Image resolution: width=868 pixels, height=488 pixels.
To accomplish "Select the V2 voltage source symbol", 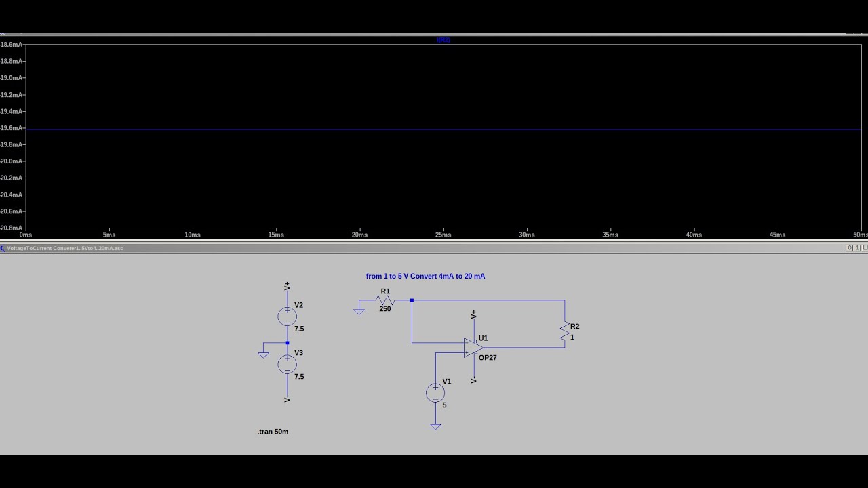I will pyautogui.click(x=287, y=317).
